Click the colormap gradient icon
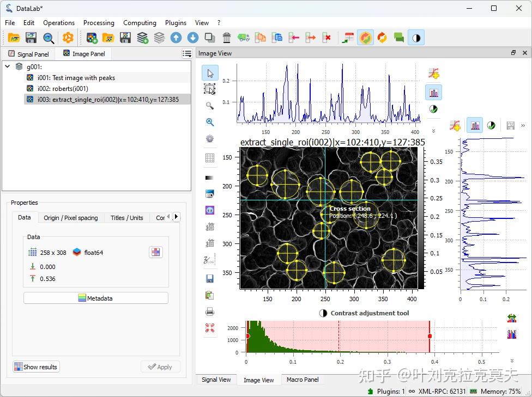 pos(210,178)
